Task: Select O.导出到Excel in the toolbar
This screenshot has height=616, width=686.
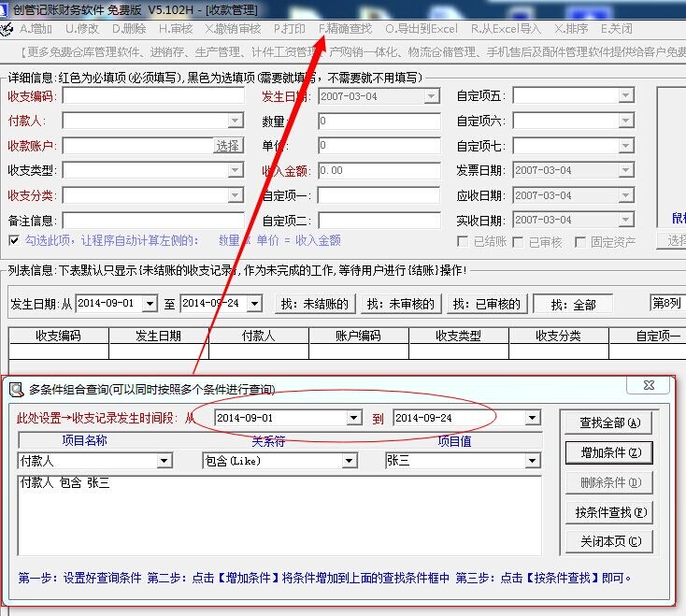Action: pos(422,29)
